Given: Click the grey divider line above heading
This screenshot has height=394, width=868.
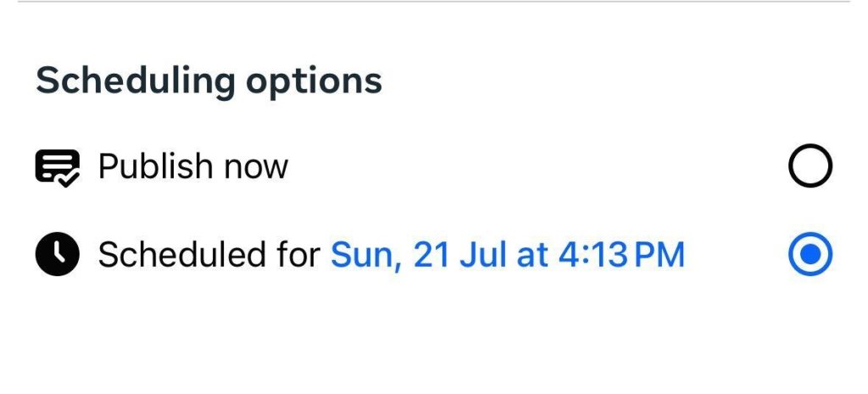Looking at the screenshot, I should pyautogui.click(x=434, y=2).
